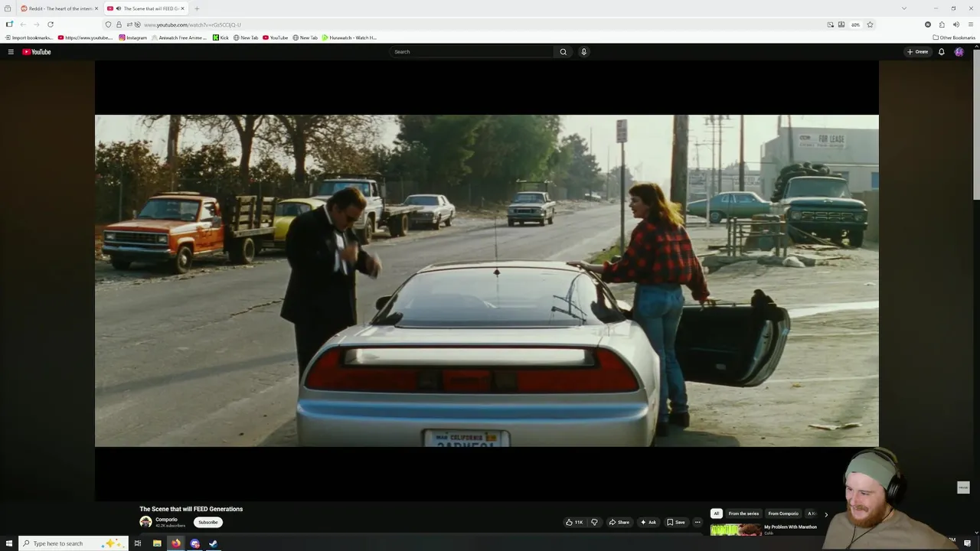Image resolution: width=980 pixels, height=551 pixels.
Task: Subscribe to the Comporio channel
Action: point(208,522)
